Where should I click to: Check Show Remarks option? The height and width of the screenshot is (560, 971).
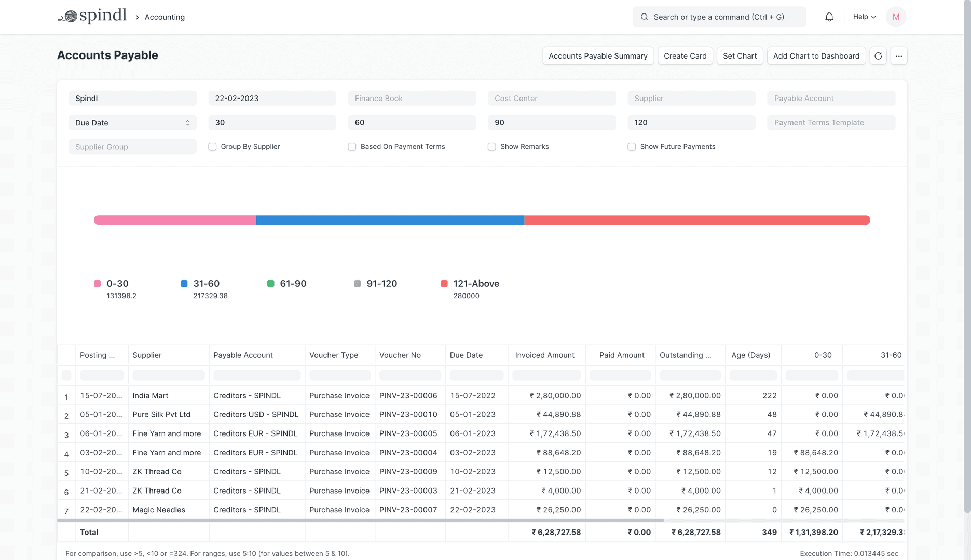coord(491,147)
